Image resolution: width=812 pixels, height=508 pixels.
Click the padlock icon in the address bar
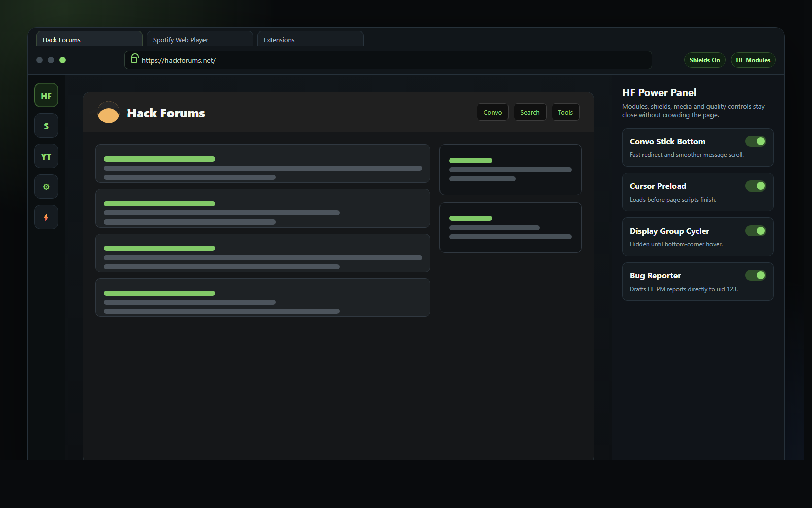click(134, 59)
